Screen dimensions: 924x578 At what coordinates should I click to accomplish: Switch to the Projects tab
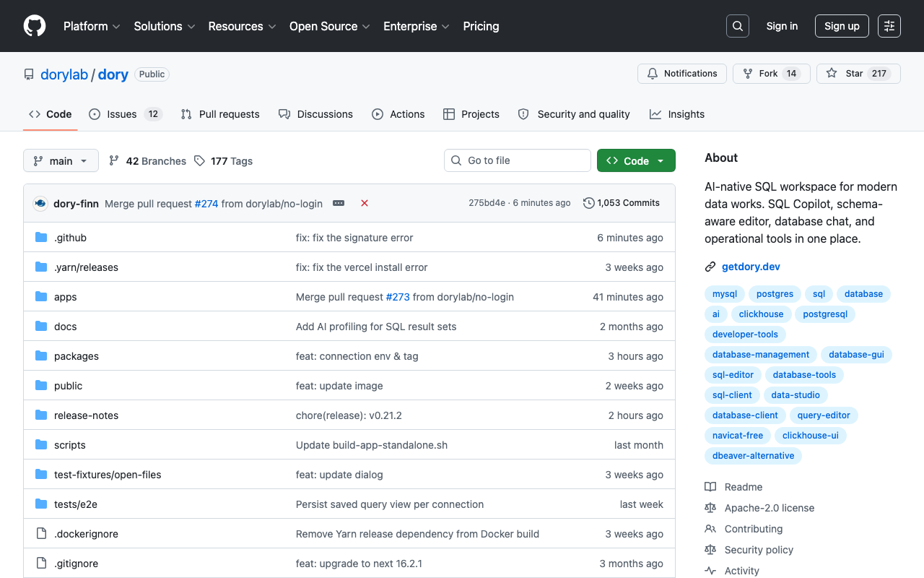(x=471, y=114)
